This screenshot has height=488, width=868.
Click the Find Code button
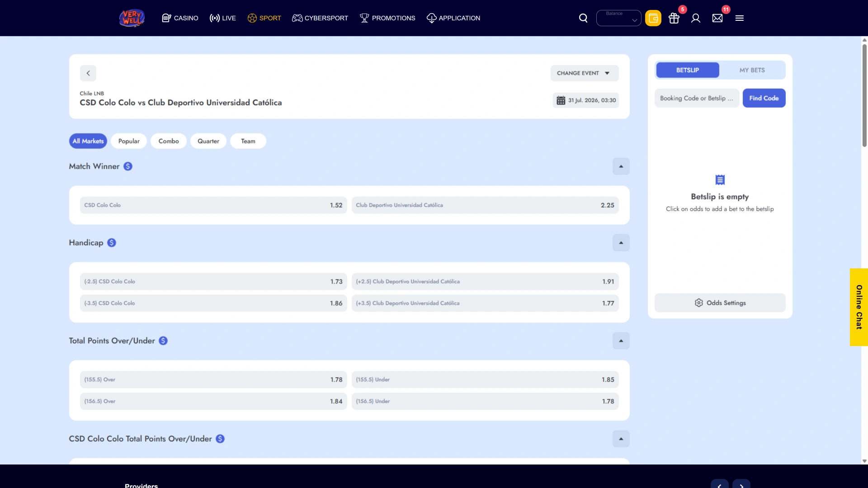tap(764, 98)
